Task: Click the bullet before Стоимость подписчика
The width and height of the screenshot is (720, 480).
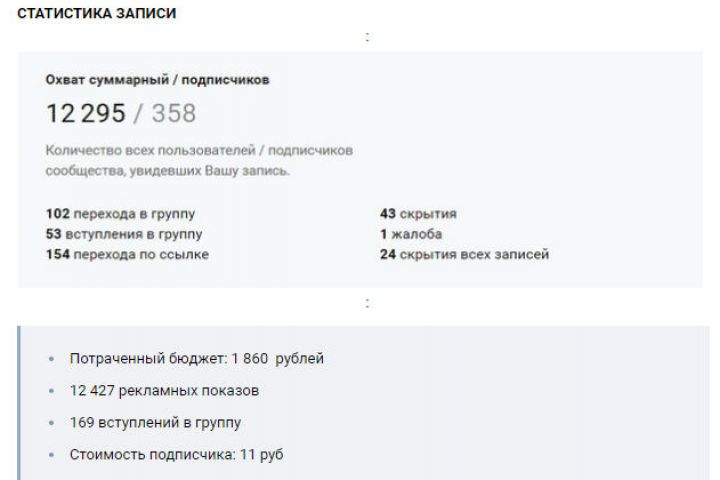Action: point(52,454)
